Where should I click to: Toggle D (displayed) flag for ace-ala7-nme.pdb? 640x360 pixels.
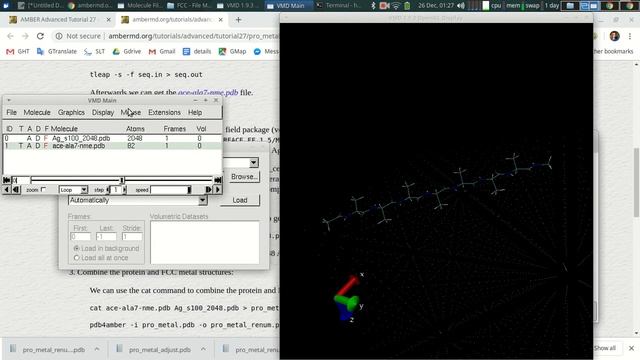tap(38, 146)
